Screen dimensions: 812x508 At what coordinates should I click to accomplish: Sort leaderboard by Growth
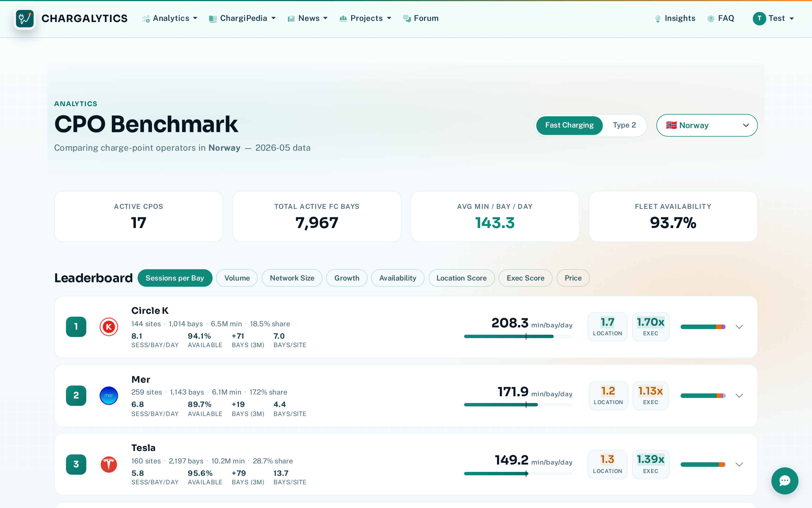(x=347, y=278)
